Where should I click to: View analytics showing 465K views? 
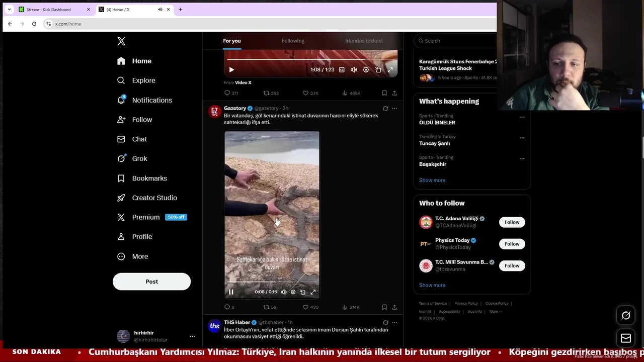coord(351,93)
